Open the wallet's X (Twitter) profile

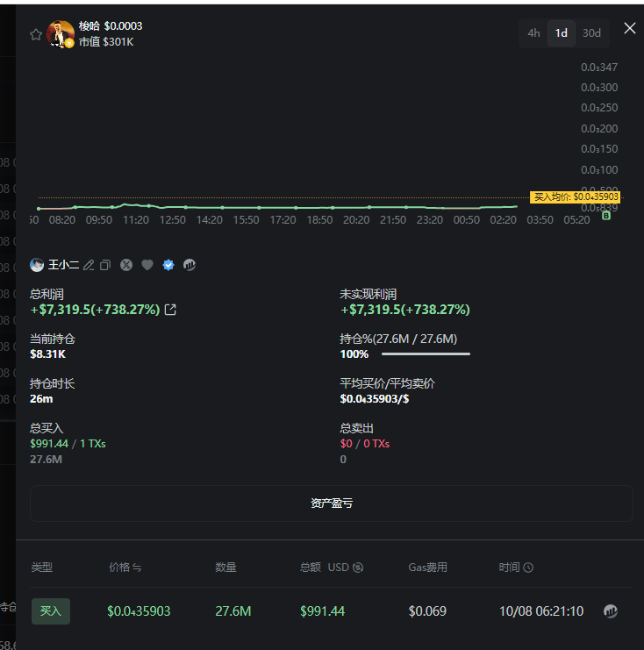[x=126, y=265]
